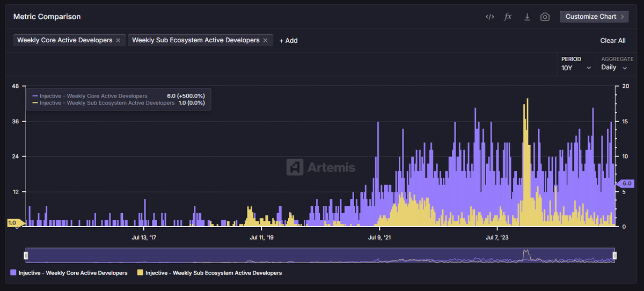Image resolution: width=644 pixels, height=291 pixels.
Task: Click the 6.0 (+500.0%) tooltip value
Action: tap(186, 96)
